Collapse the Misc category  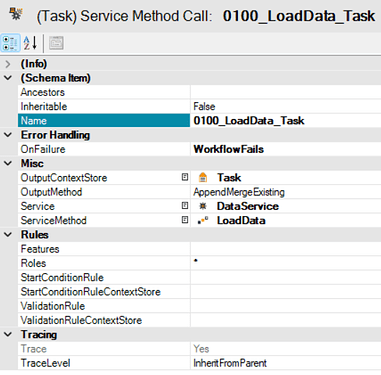pos(8,163)
